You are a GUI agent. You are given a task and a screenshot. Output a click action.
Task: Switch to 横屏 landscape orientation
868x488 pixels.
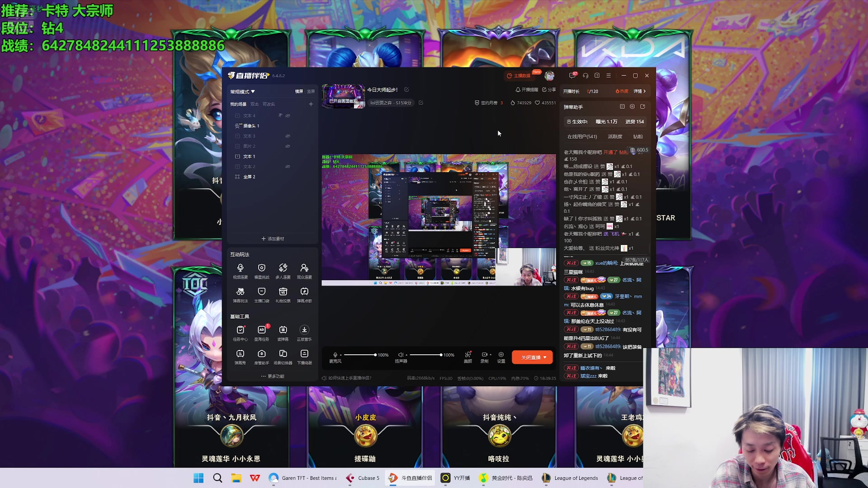pyautogui.click(x=299, y=91)
